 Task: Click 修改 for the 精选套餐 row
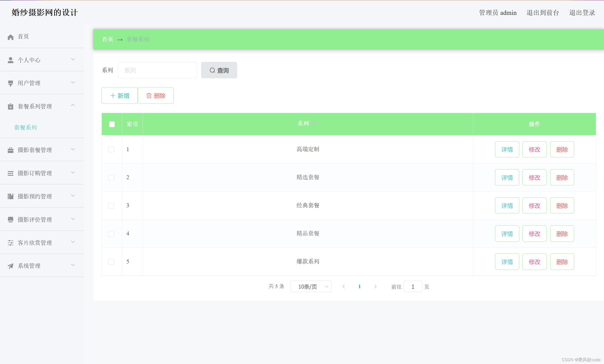coord(534,178)
